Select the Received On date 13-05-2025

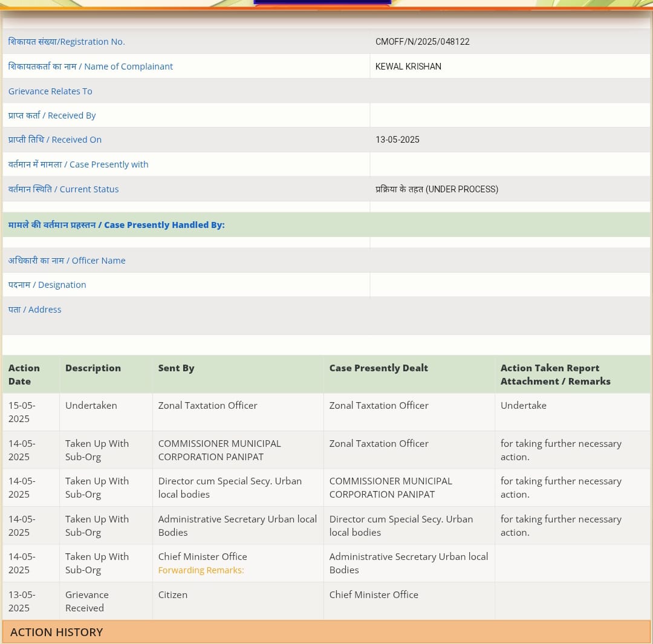(x=397, y=140)
